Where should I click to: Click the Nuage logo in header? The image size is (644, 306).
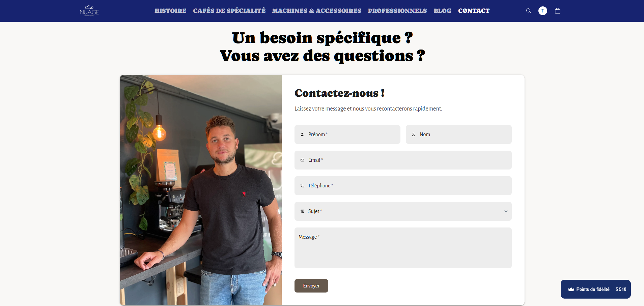point(89,11)
